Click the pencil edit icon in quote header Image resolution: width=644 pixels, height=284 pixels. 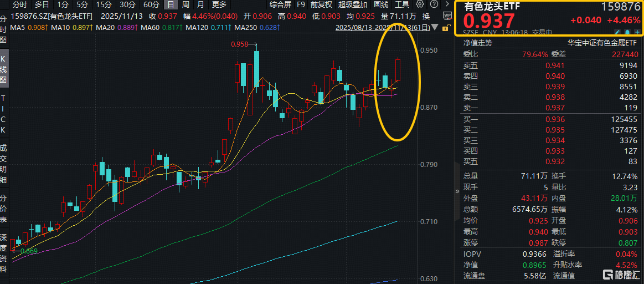[617, 32]
